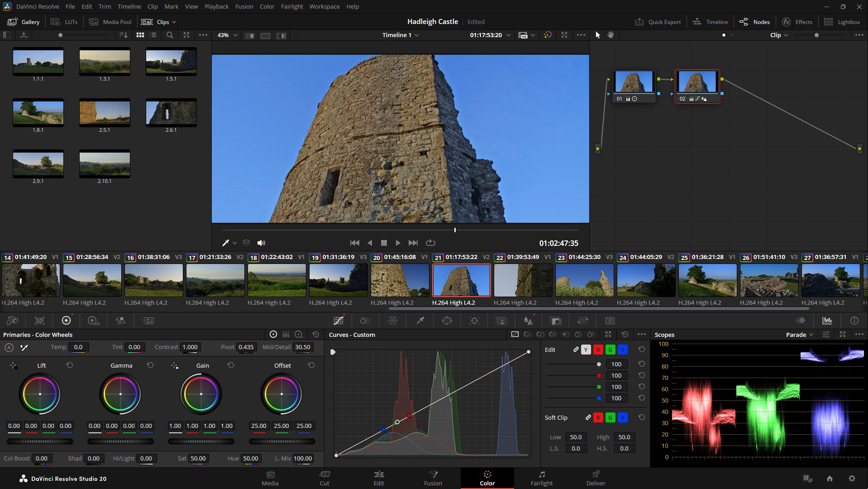
Task: Reset the Gamma wheel
Action: pyautogui.click(x=150, y=365)
